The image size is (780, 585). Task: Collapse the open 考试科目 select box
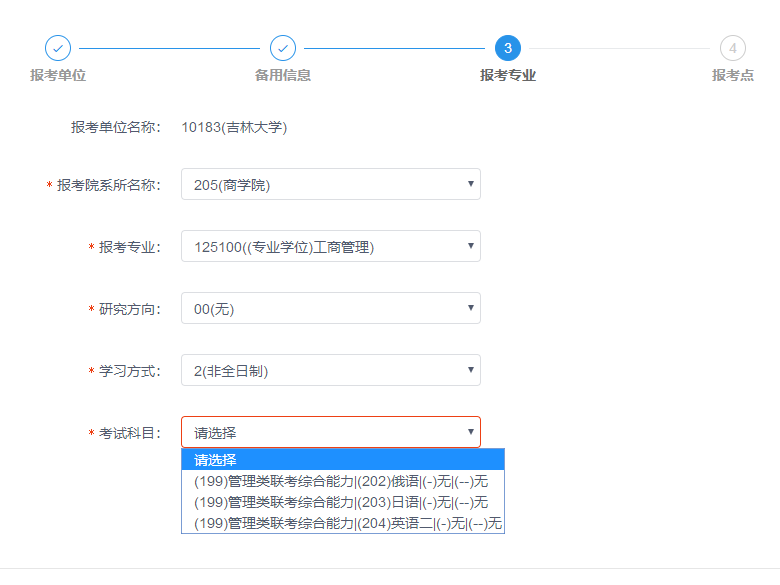pos(330,432)
